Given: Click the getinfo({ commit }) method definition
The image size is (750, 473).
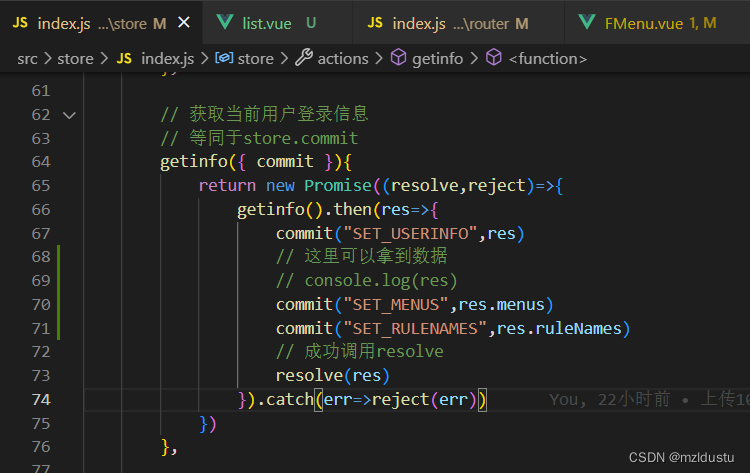Looking at the screenshot, I should point(256,162).
